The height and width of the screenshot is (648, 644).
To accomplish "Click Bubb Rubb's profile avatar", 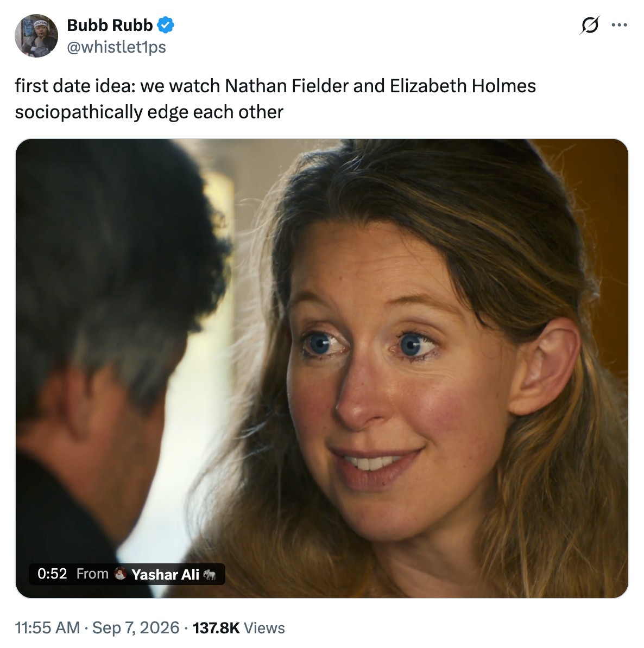I will [36, 36].
